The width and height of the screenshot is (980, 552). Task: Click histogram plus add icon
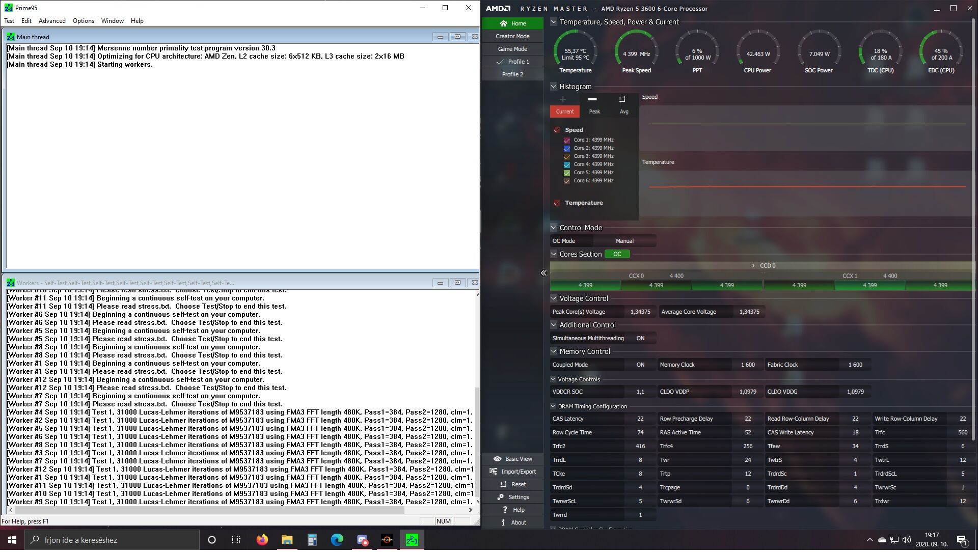[564, 100]
